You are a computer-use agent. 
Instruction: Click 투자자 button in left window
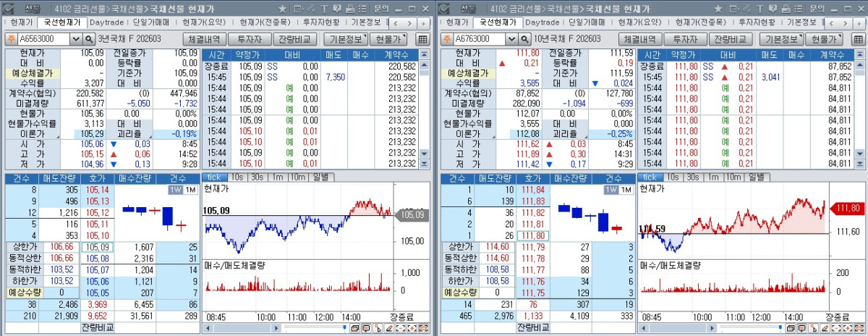click(x=250, y=39)
